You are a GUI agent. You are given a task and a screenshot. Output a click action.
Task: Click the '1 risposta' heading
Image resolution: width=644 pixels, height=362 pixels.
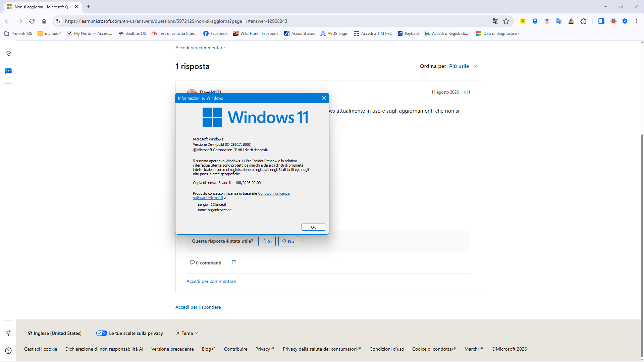point(193,66)
